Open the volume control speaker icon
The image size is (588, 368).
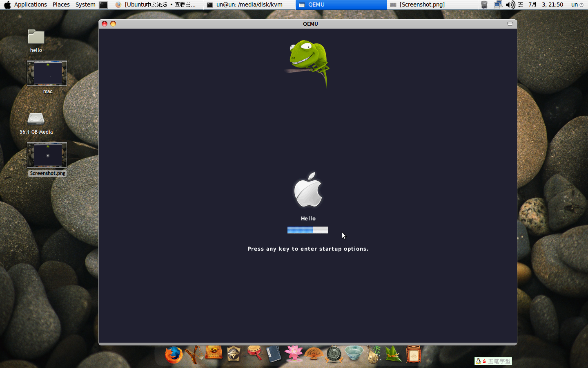point(510,4)
